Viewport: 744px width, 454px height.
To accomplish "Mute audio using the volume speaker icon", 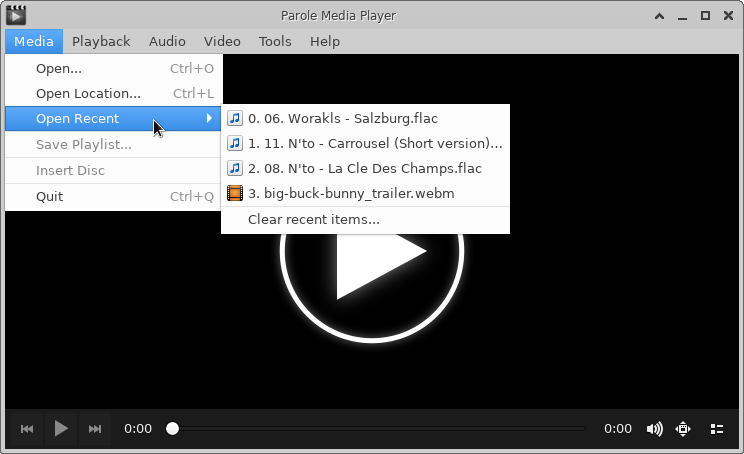I will point(654,429).
